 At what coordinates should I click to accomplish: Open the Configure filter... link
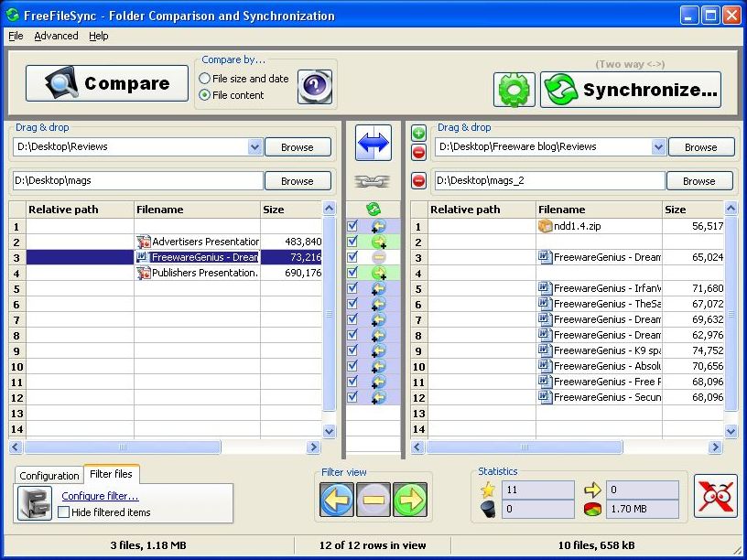click(100, 496)
